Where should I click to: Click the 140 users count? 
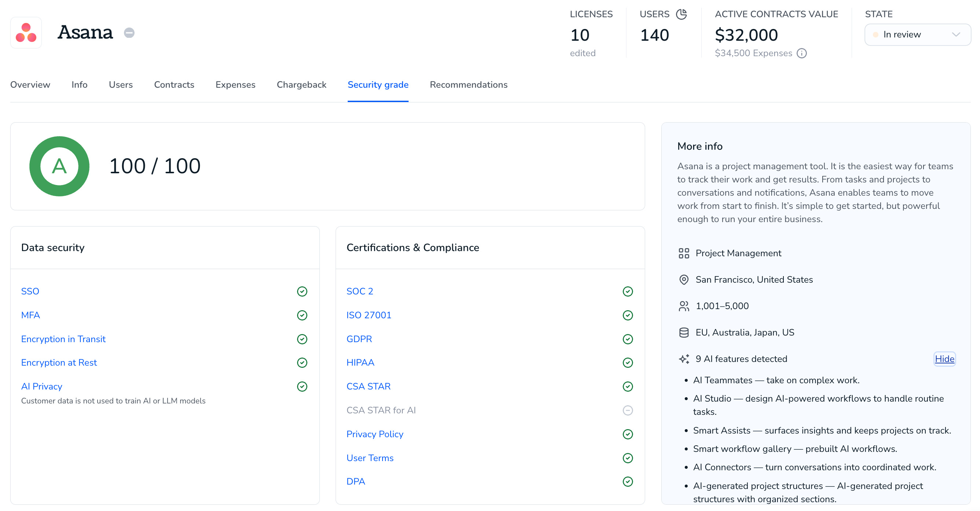[654, 35]
